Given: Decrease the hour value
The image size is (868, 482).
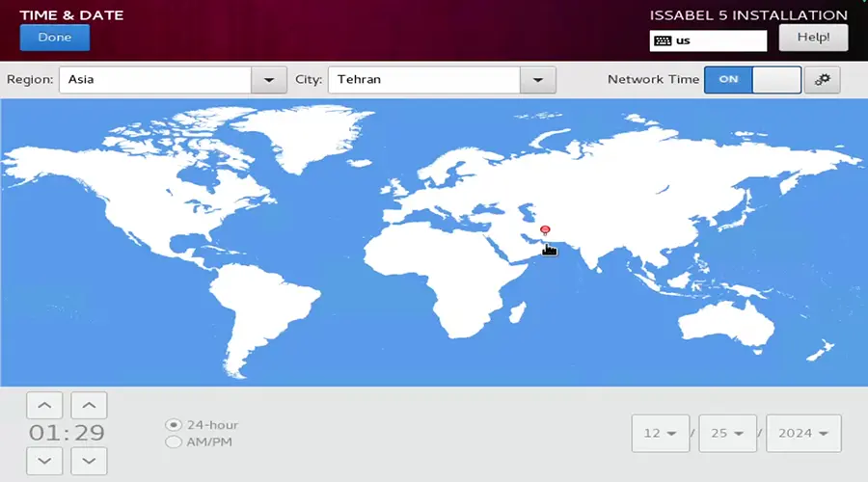Looking at the screenshot, I should click(44, 461).
